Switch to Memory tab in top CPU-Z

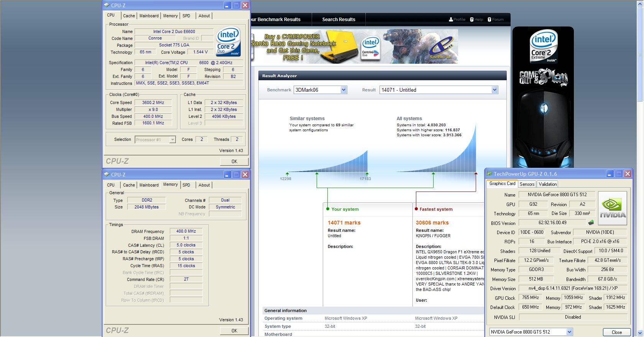point(170,16)
